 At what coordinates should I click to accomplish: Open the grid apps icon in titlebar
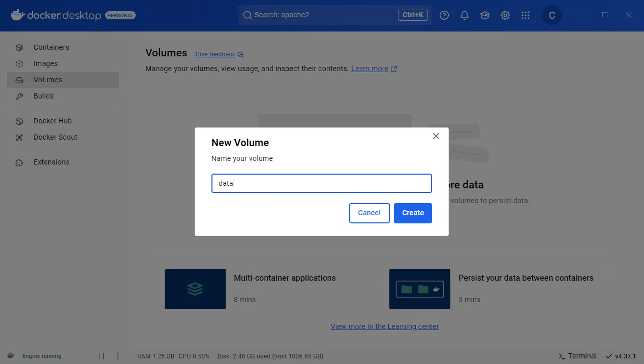click(x=525, y=15)
